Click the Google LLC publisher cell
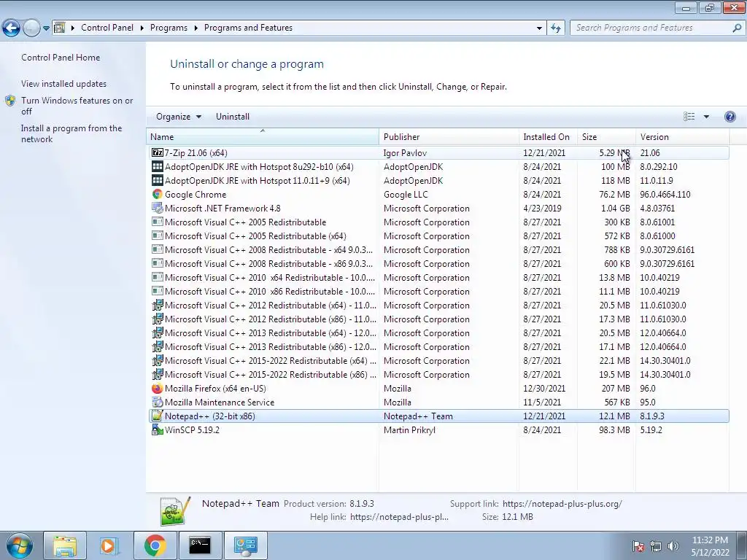The height and width of the screenshot is (560, 747). [x=406, y=194]
